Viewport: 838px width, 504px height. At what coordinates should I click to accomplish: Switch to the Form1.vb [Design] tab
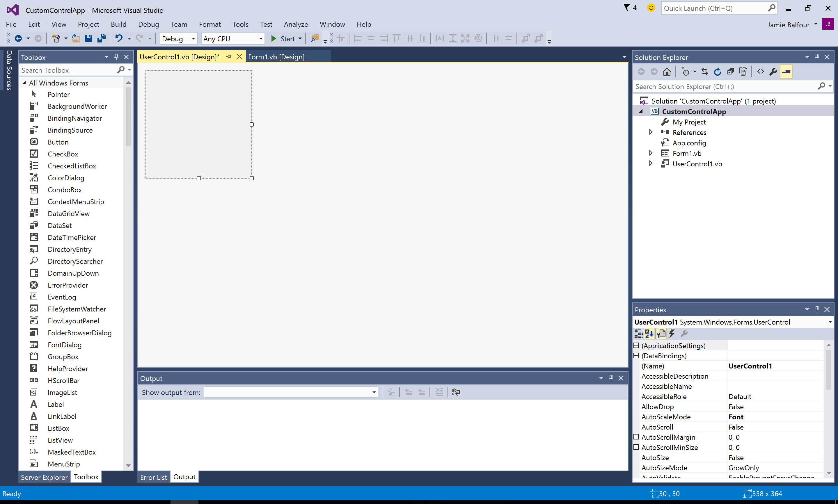[276, 57]
